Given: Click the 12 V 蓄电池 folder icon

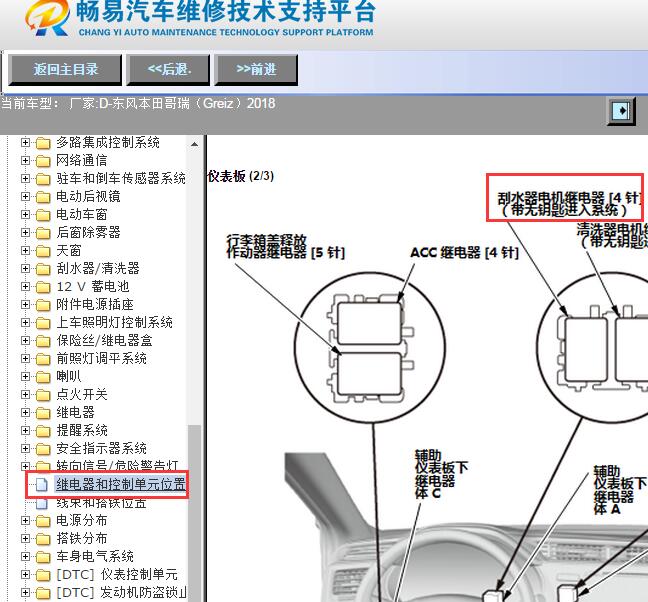Looking at the screenshot, I should [43, 286].
